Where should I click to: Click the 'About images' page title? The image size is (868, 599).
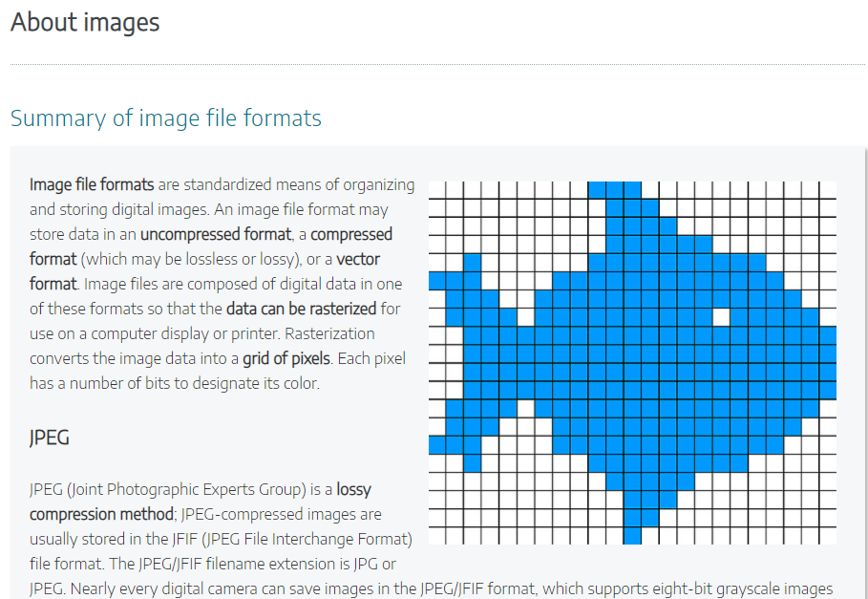(85, 23)
